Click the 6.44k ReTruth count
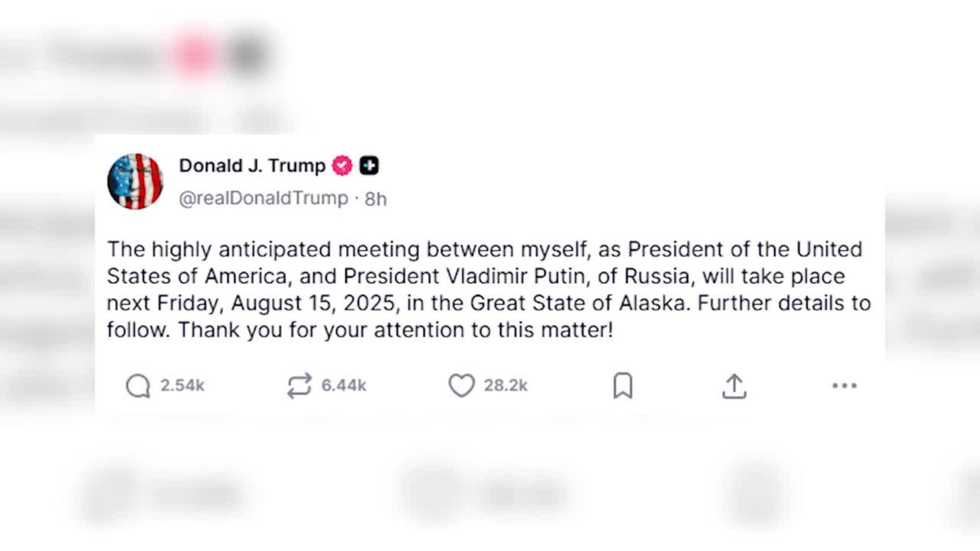Viewport: 980px width, 551px height. pos(344,385)
